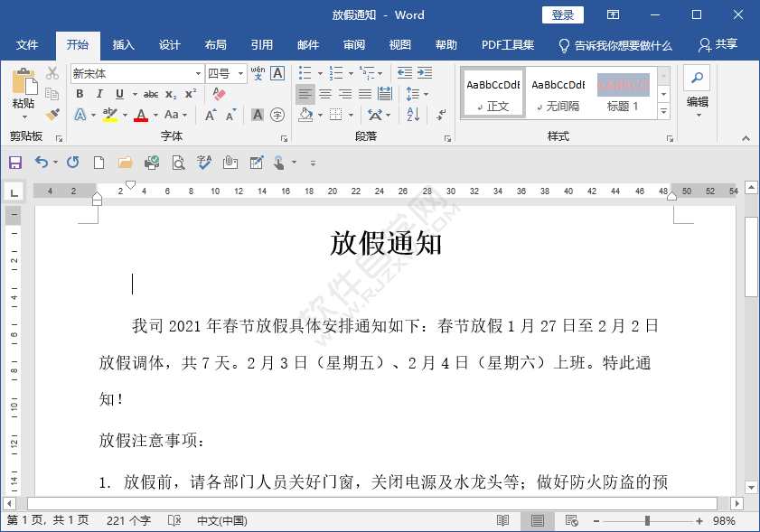The height and width of the screenshot is (532, 760).
Task: Apply the strikethrough effect
Action: coord(152,93)
